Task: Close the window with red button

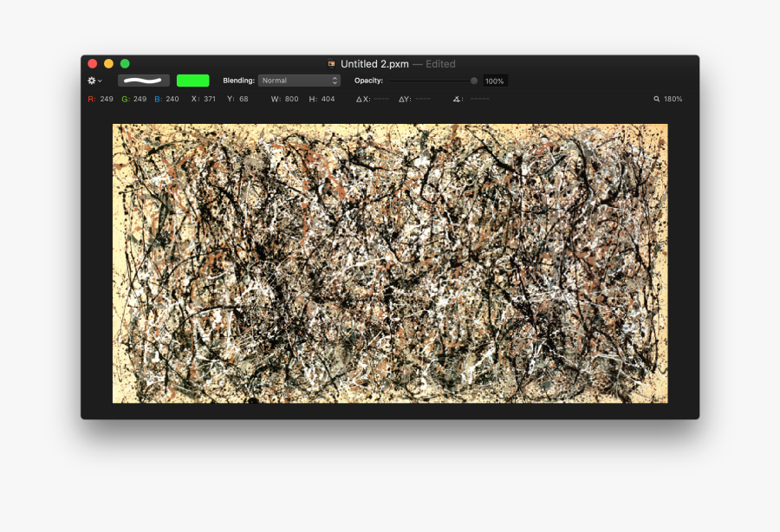Action: (93, 63)
